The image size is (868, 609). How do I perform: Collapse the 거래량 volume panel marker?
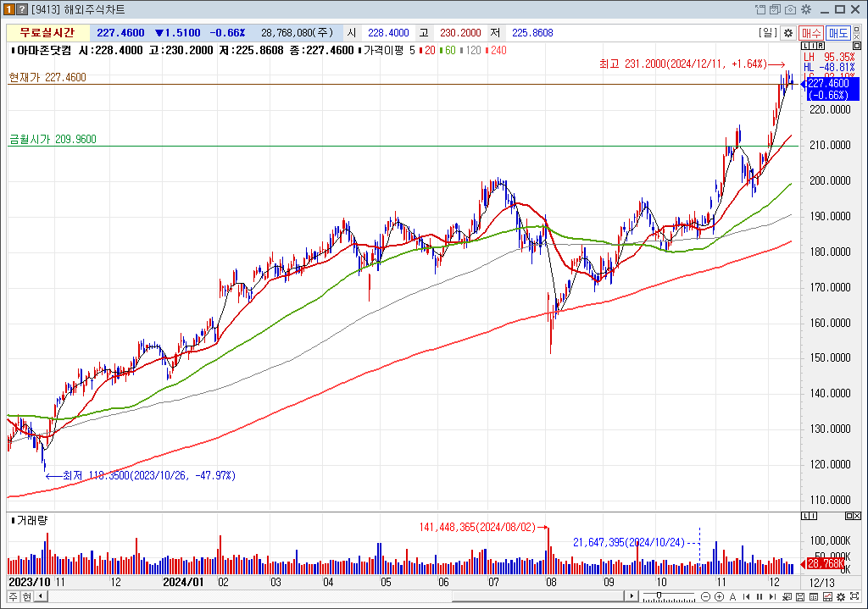pos(12,520)
